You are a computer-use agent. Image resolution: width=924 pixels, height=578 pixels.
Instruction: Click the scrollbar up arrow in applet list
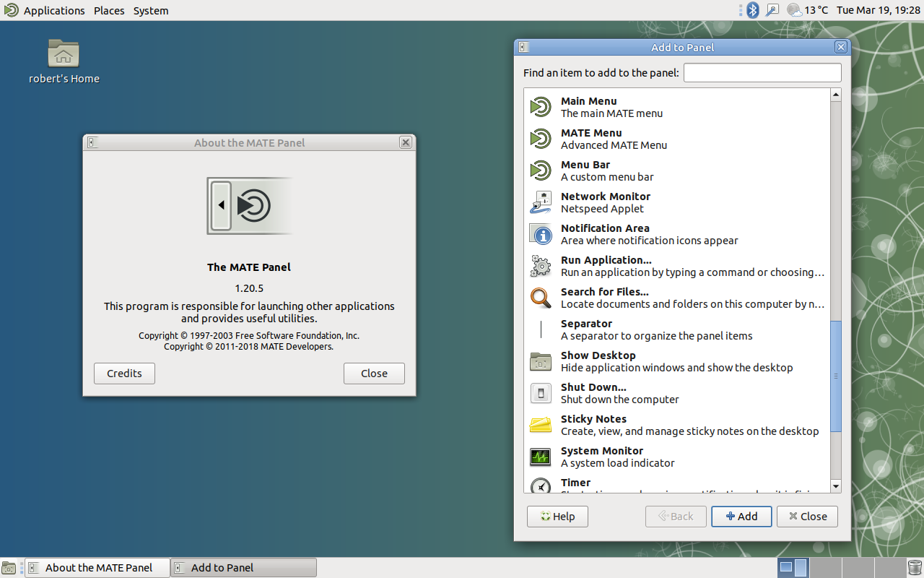pos(836,95)
